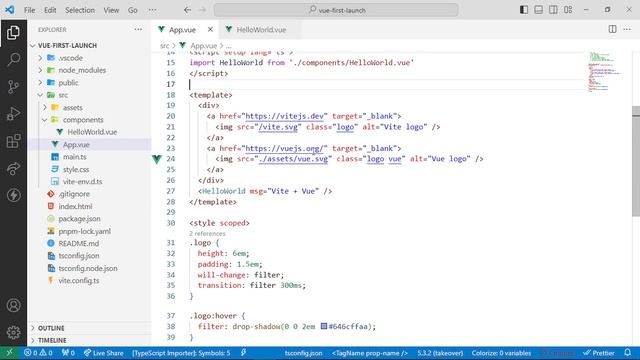Open the Accounts menu icon

(x=13, y=305)
